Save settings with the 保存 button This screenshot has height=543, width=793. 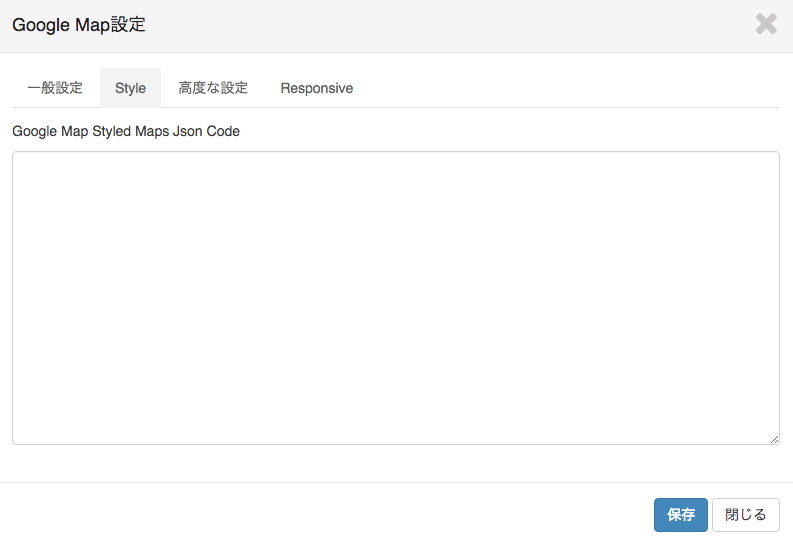pyautogui.click(x=680, y=515)
